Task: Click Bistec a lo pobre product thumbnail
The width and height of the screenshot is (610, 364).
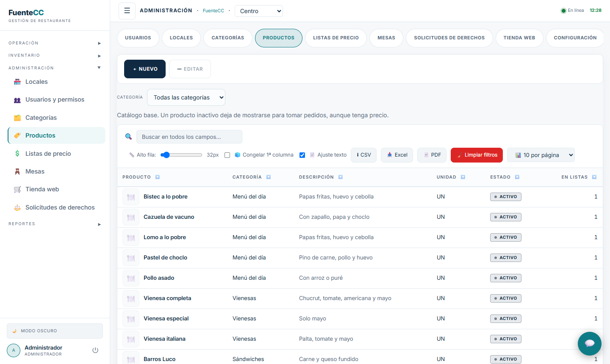Action: [131, 197]
